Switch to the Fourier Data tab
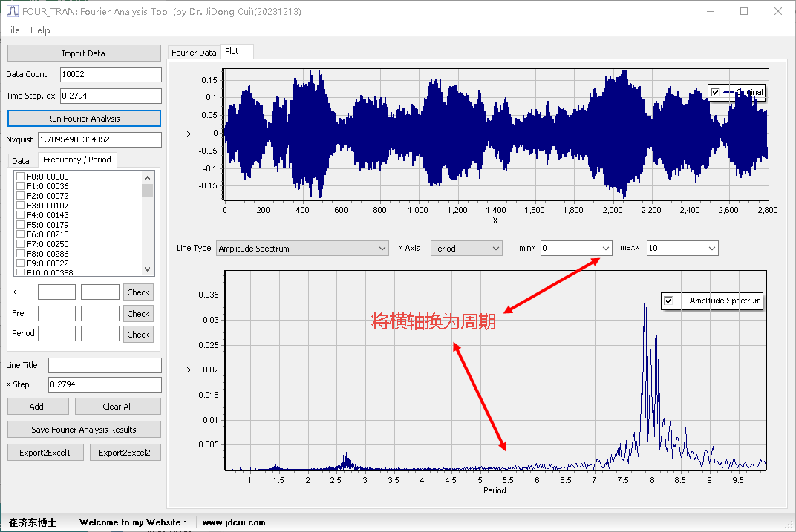The image size is (796, 532). pyautogui.click(x=194, y=53)
